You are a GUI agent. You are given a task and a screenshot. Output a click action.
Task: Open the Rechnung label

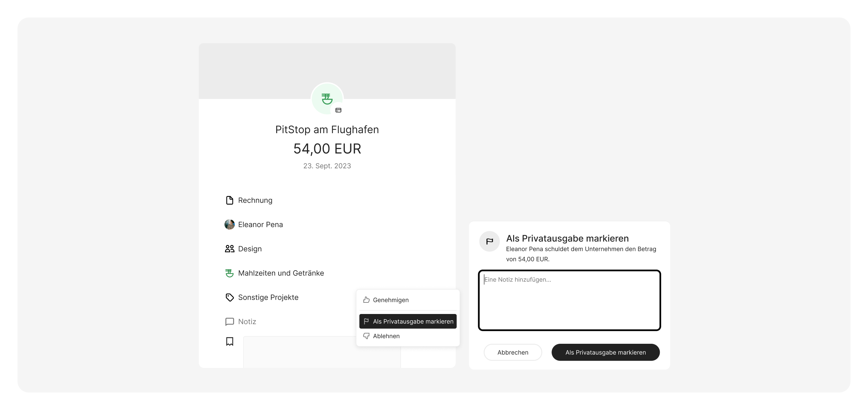click(255, 200)
